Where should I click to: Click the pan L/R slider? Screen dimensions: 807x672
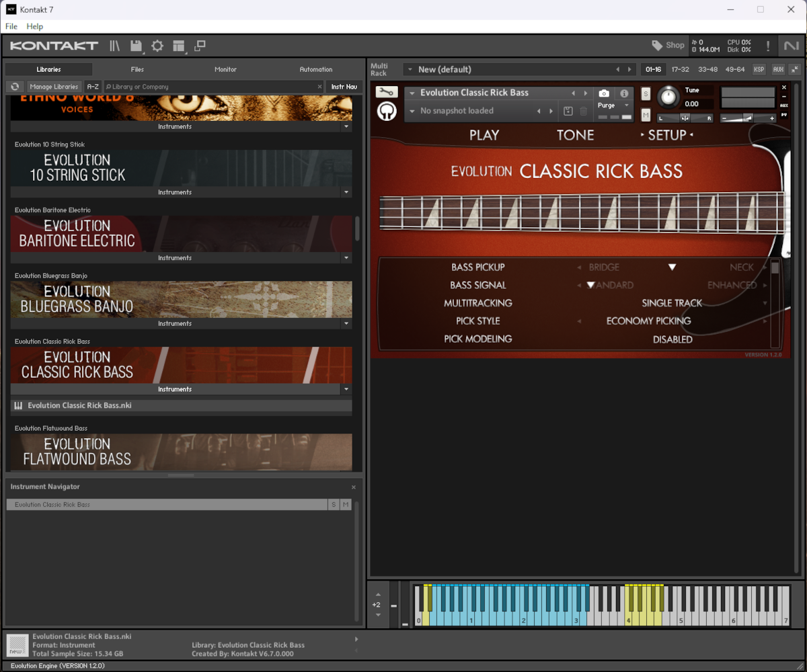[685, 118]
